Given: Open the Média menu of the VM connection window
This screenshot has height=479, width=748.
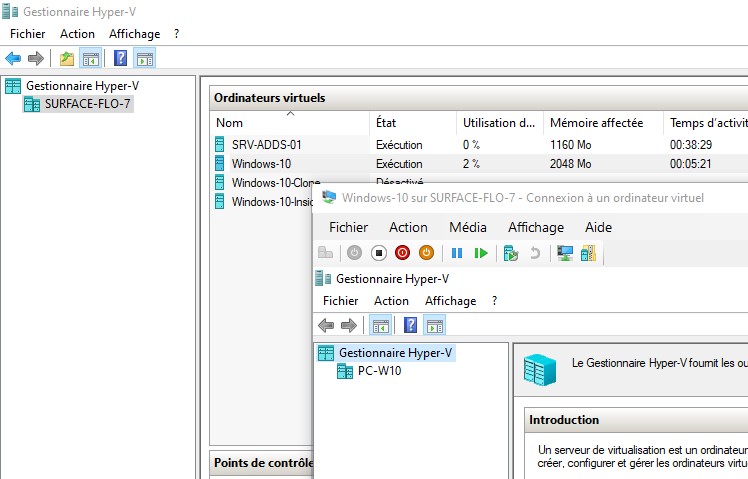Looking at the screenshot, I should (x=468, y=227).
